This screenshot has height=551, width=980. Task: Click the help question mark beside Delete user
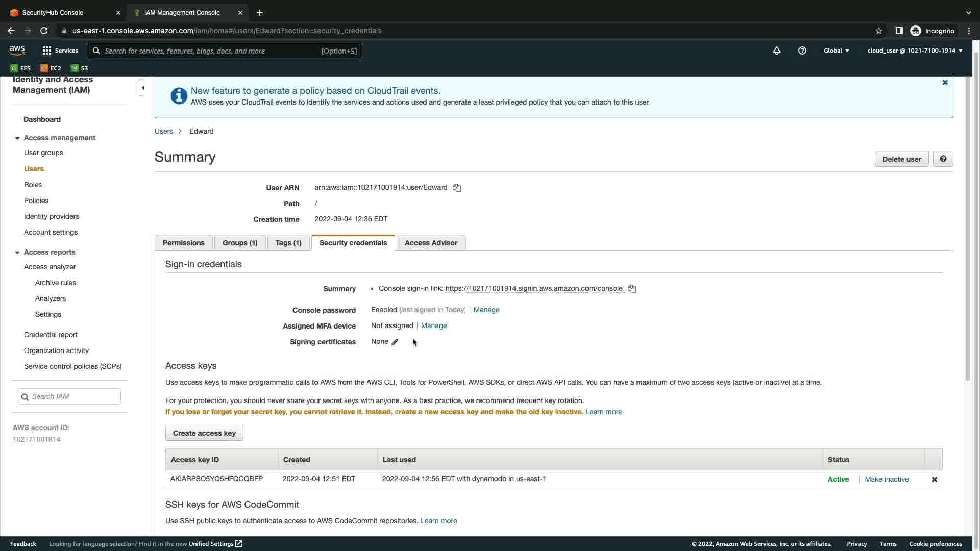[x=943, y=159]
